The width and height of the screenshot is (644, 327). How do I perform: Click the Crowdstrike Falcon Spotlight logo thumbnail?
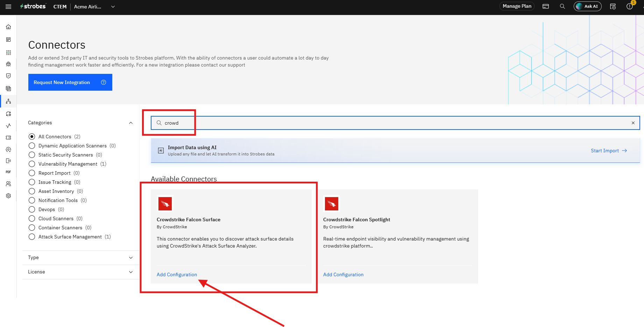pos(332,203)
